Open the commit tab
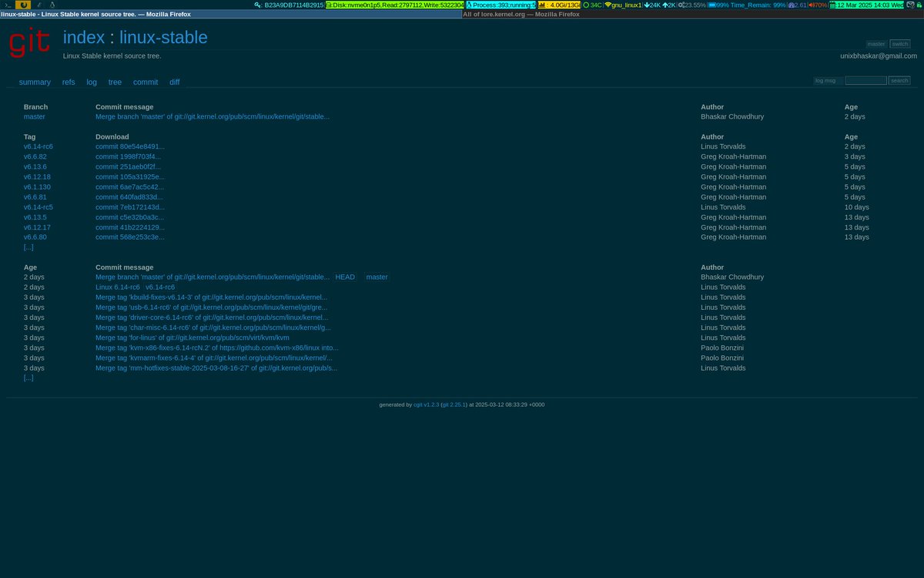924x578 pixels. coord(146,82)
